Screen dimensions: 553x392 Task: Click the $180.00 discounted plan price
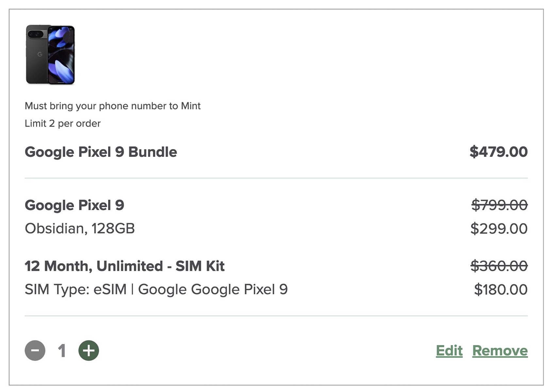pos(500,289)
